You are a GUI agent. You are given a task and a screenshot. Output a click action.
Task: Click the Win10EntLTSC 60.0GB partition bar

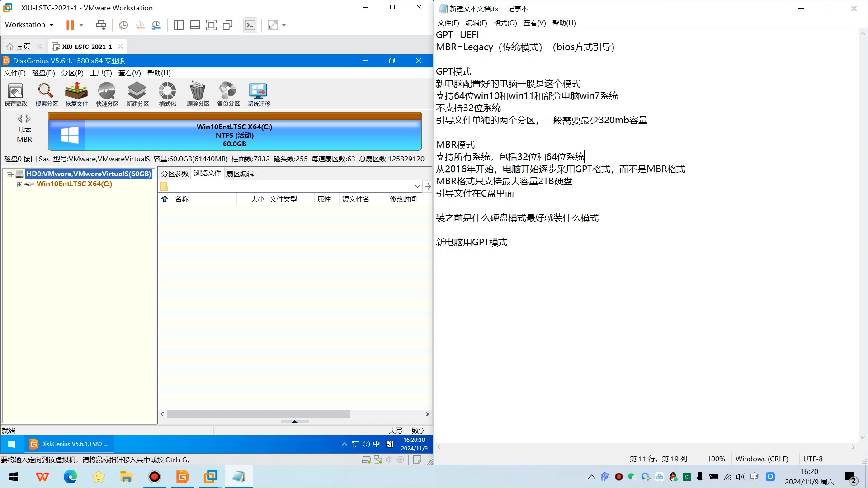tap(235, 135)
